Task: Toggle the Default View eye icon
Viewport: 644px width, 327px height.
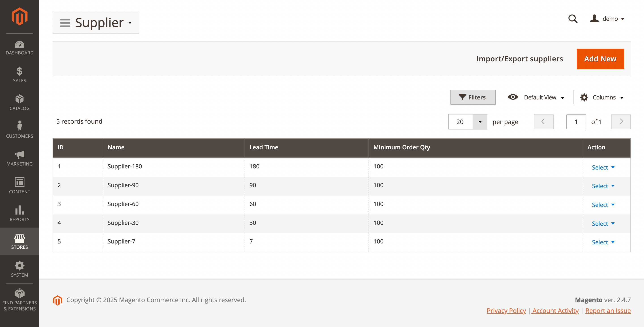Action: point(513,97)
